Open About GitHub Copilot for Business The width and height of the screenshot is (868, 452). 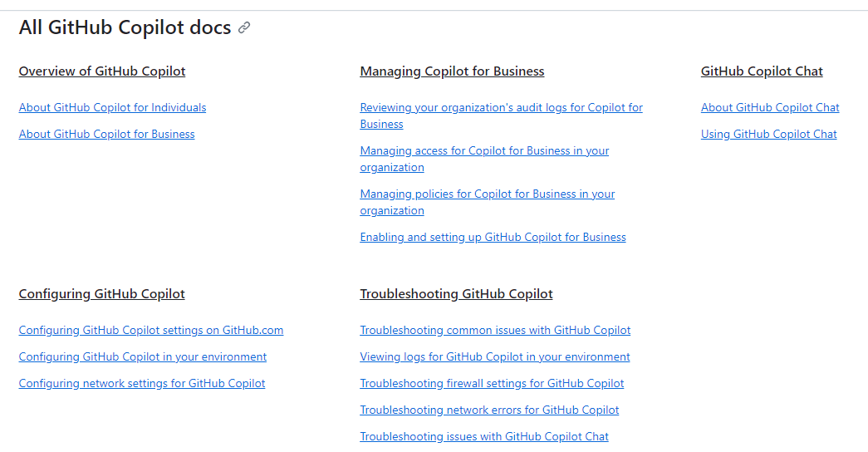click(107, 134)
